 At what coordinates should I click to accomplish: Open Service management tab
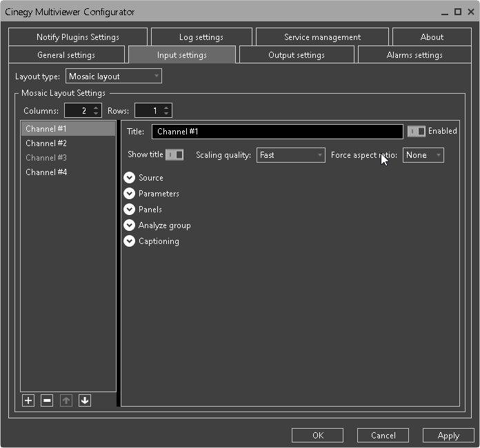[322, 37]
